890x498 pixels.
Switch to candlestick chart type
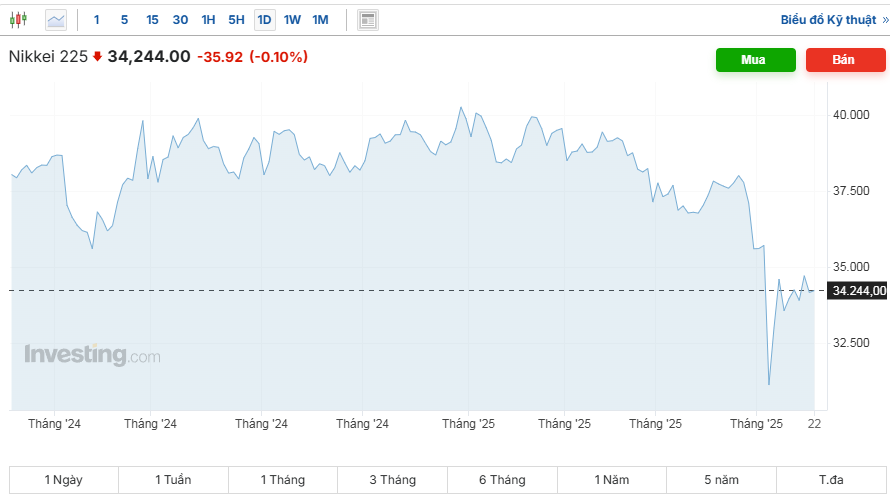pos(19,19)
